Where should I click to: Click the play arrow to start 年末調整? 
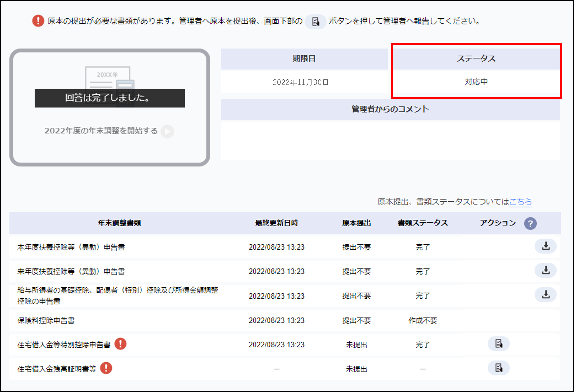pos(167,131)
